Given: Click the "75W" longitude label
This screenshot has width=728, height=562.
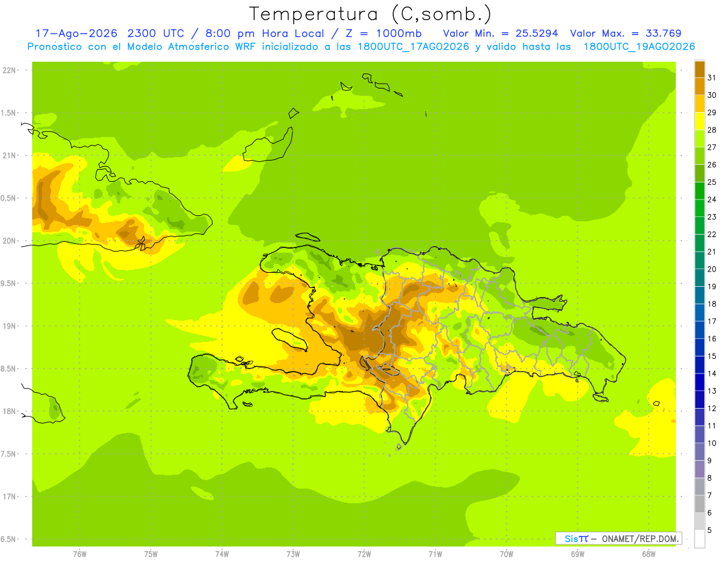Looking at the screenshot, I should click(x=151, y=554).
